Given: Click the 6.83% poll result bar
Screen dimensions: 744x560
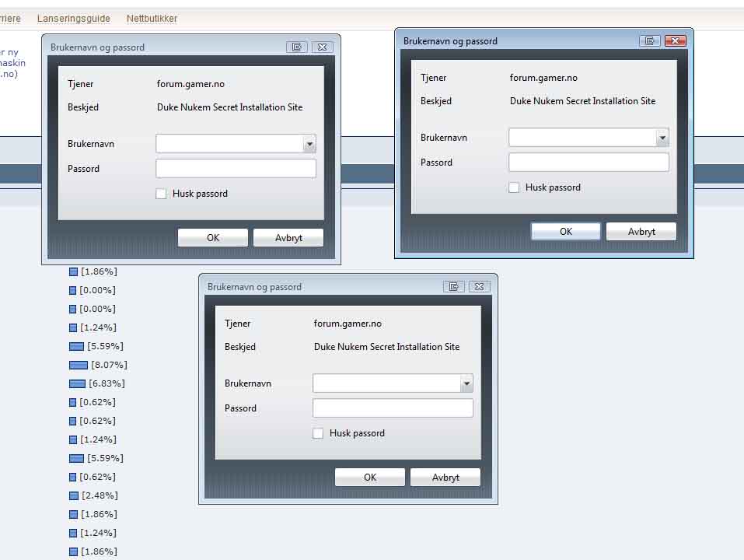Looking at the screenshot, I should coord(77,383).
